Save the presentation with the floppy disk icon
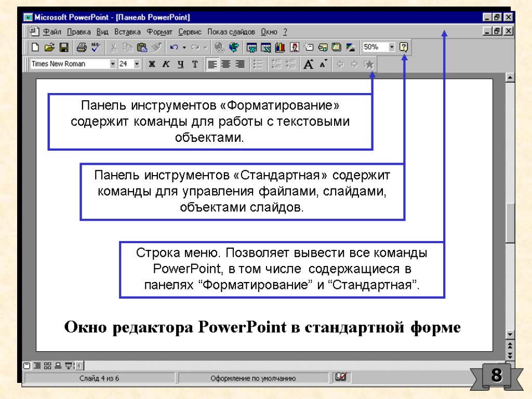The height and width of the screenshot is (399, 532). pos(64,47)
